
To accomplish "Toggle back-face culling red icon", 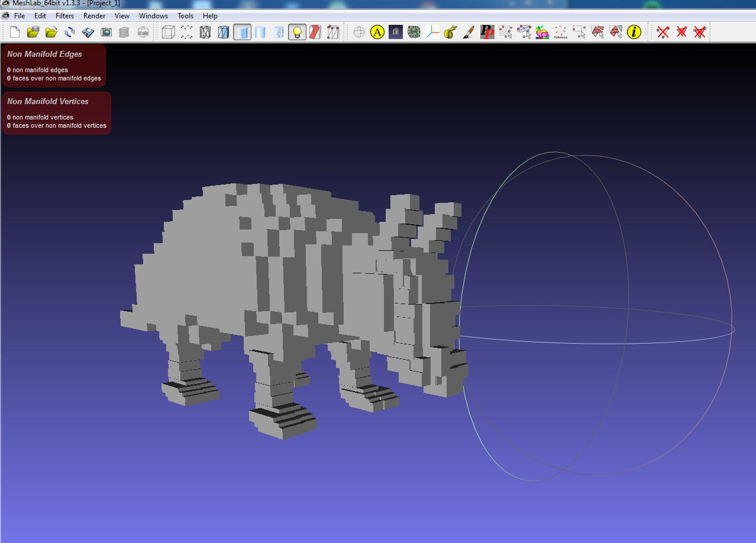I will click(x=315, y=32).
